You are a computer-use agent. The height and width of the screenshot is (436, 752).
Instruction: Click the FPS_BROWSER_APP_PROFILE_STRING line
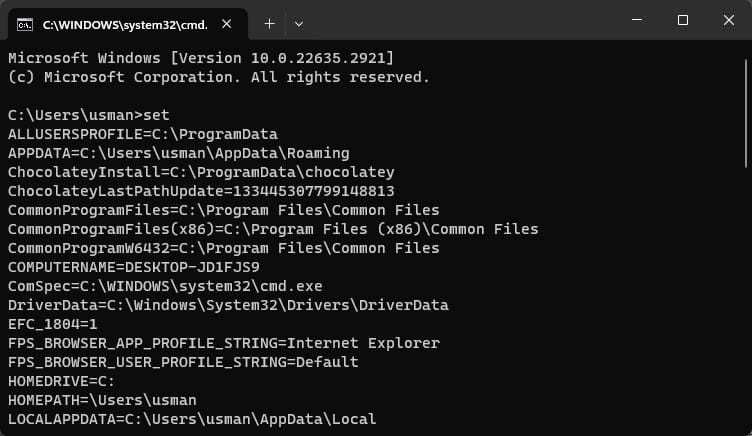(x=223, y=343)
